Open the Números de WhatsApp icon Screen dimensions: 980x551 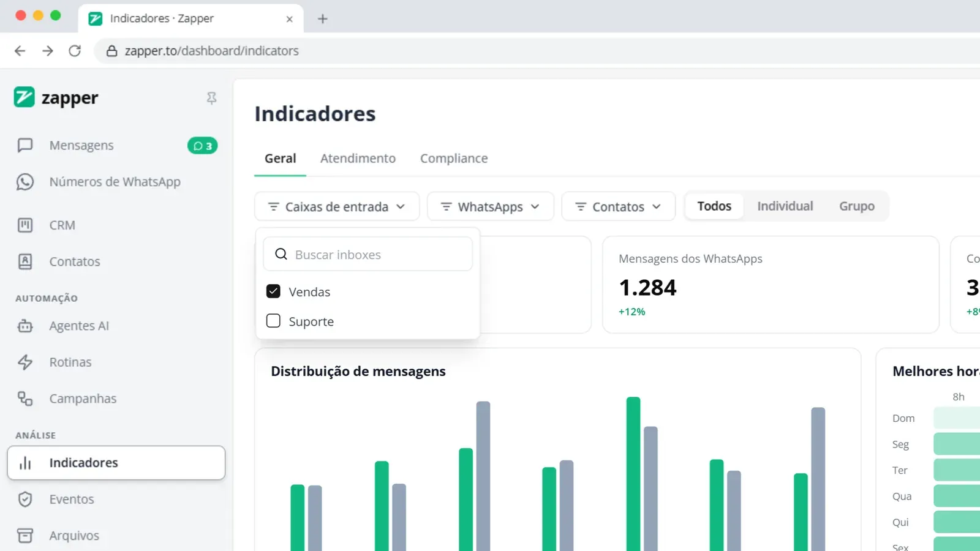[25, 182]
